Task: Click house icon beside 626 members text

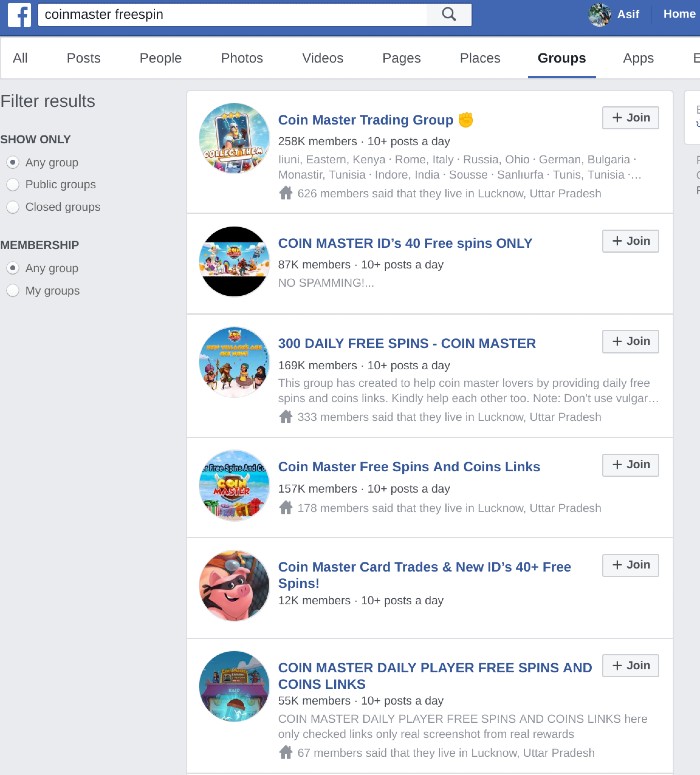Action: [286, 193]
